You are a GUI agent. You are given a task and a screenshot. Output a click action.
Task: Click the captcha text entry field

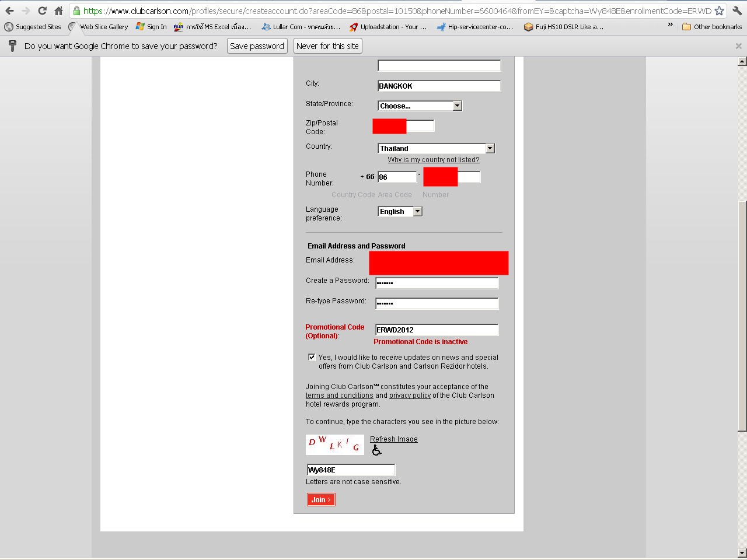[351, 470]
